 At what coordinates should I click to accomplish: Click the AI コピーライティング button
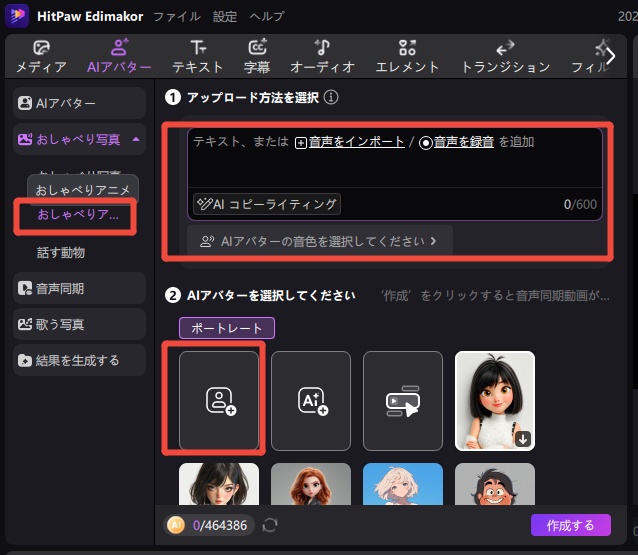coord(267,204)
